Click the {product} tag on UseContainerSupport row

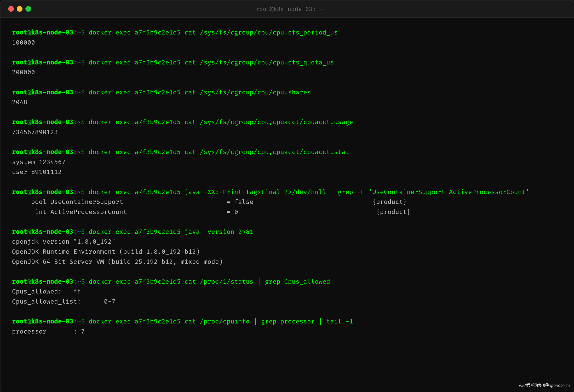[390, 202]
